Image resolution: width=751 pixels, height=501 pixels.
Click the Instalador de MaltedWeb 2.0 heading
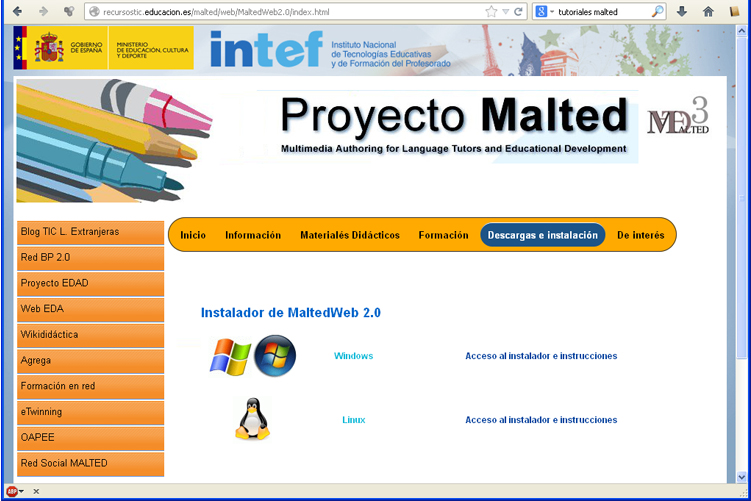[x=291, y=313]
